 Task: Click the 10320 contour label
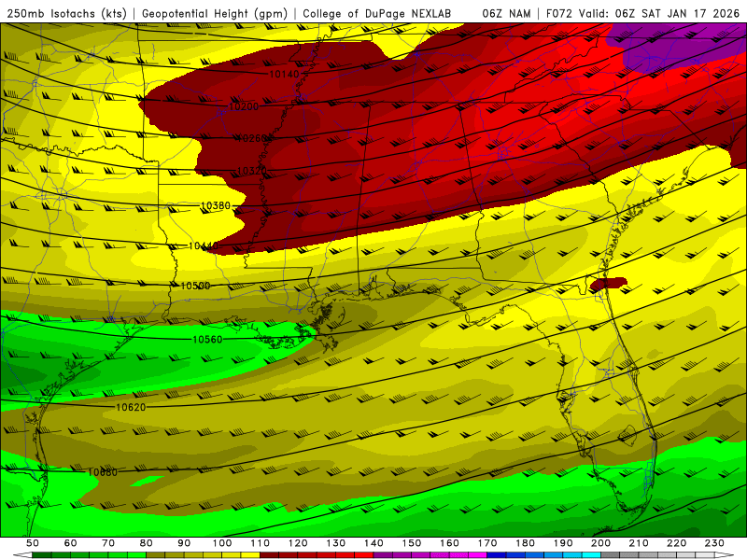tap(251, 171)
